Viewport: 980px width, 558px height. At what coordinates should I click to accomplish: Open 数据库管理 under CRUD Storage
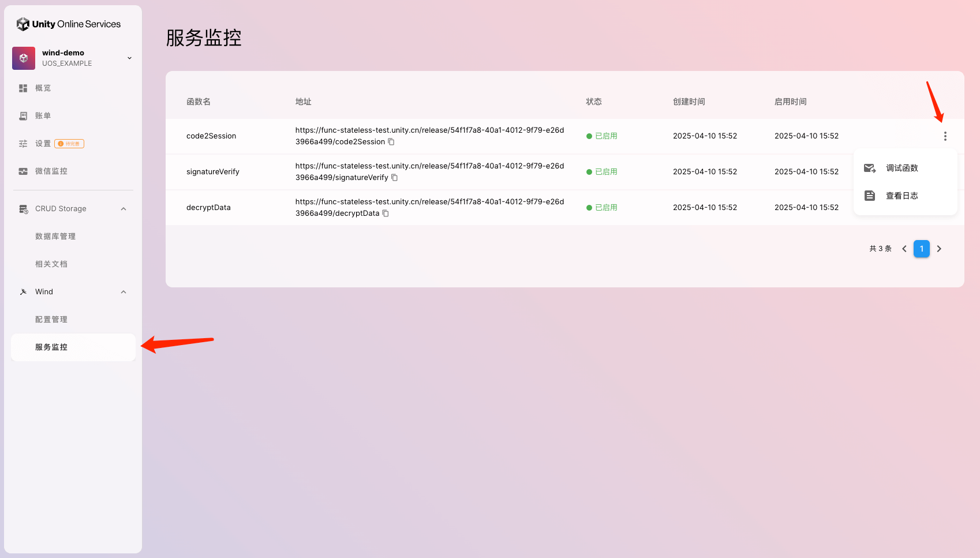click(55, 237)
